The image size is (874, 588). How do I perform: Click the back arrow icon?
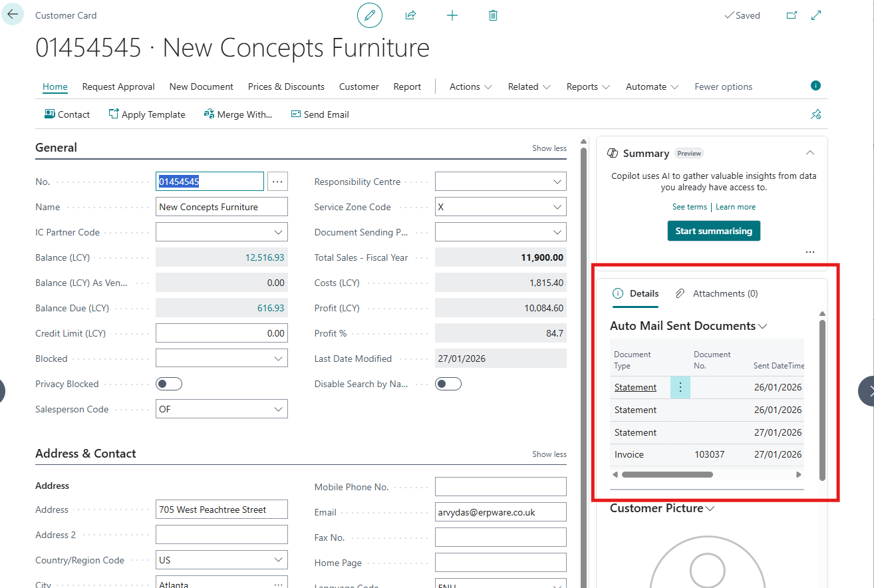tap(13, 14)
